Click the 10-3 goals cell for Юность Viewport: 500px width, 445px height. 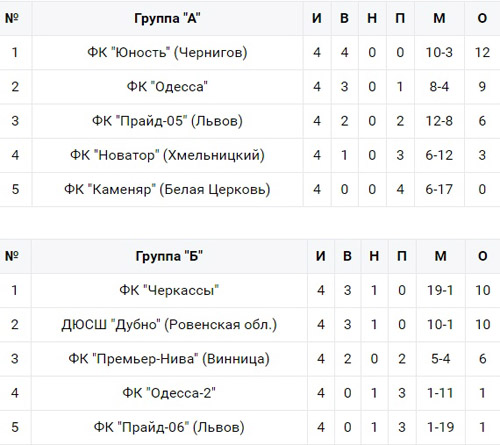click(x=439, y=52)
